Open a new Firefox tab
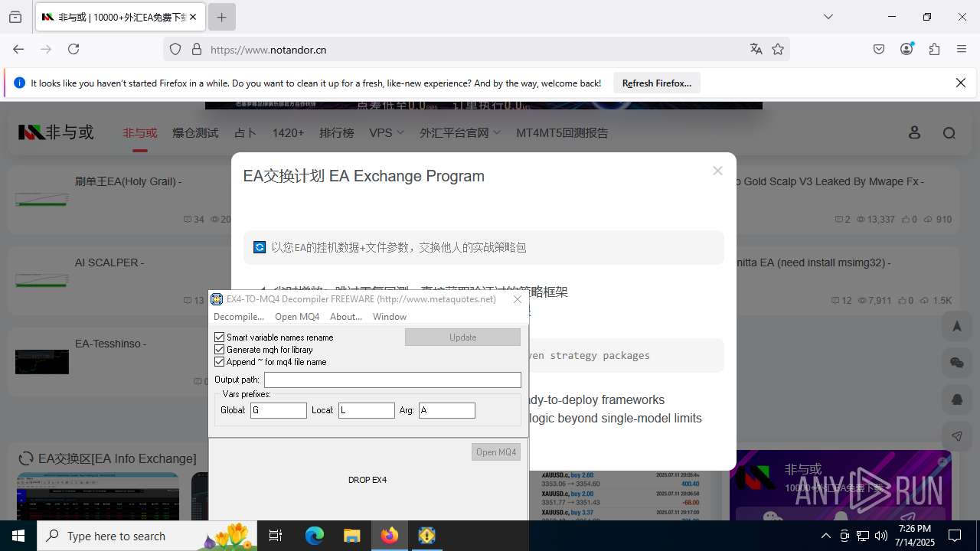This screenshot has height=551, width=980. [x=221, y=17]
